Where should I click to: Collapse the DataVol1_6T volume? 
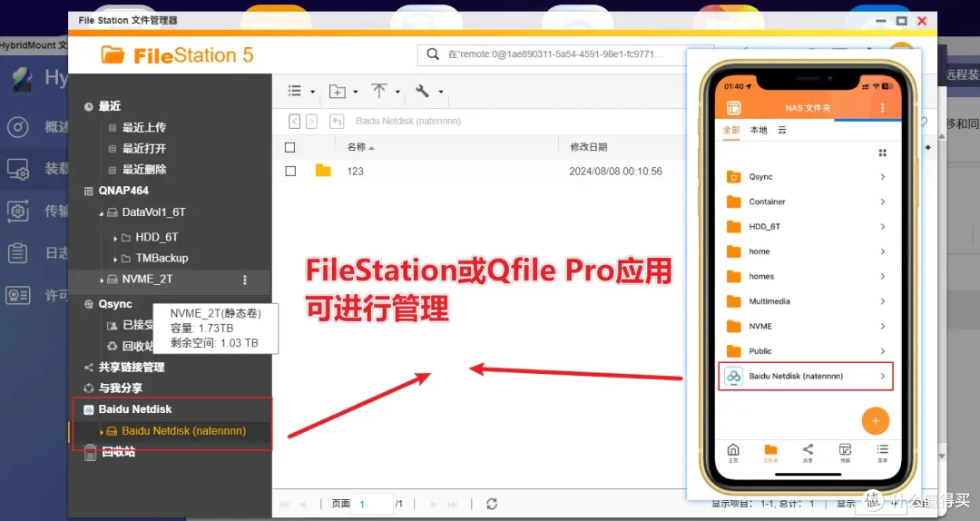click(102, 213)
